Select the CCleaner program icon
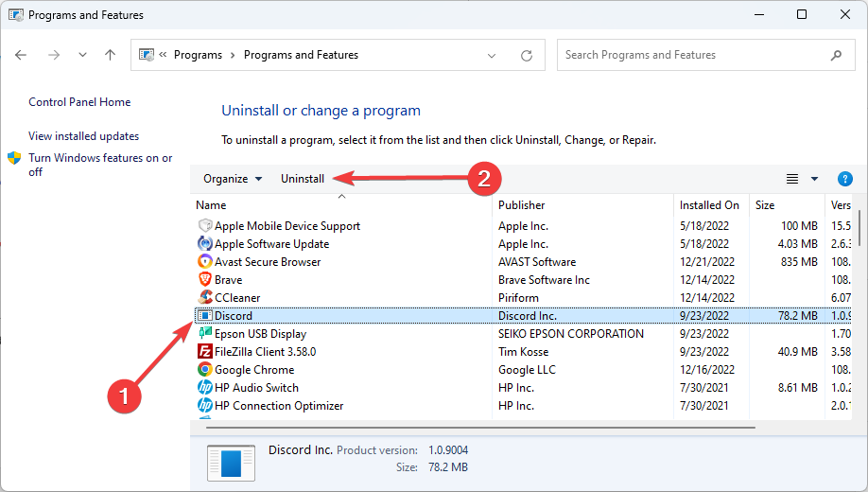Viewport: 868px width, 492px height. tap(205, 298)
